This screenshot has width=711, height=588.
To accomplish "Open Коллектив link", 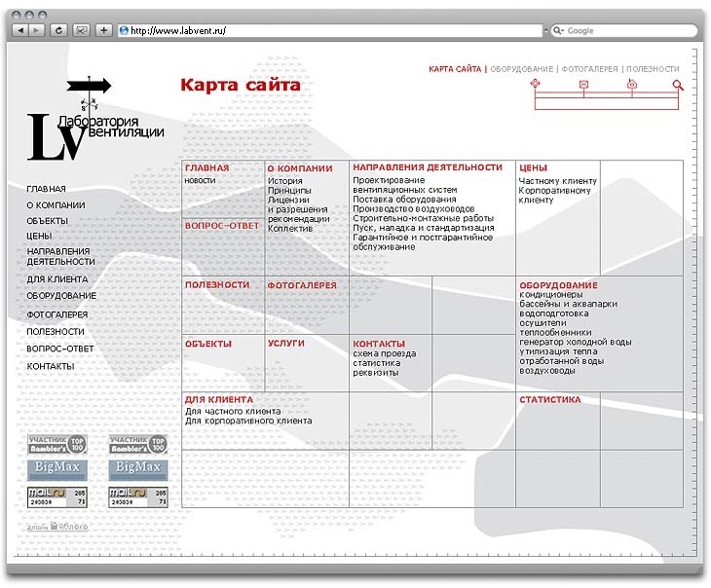I will click(x=290, y=229).
